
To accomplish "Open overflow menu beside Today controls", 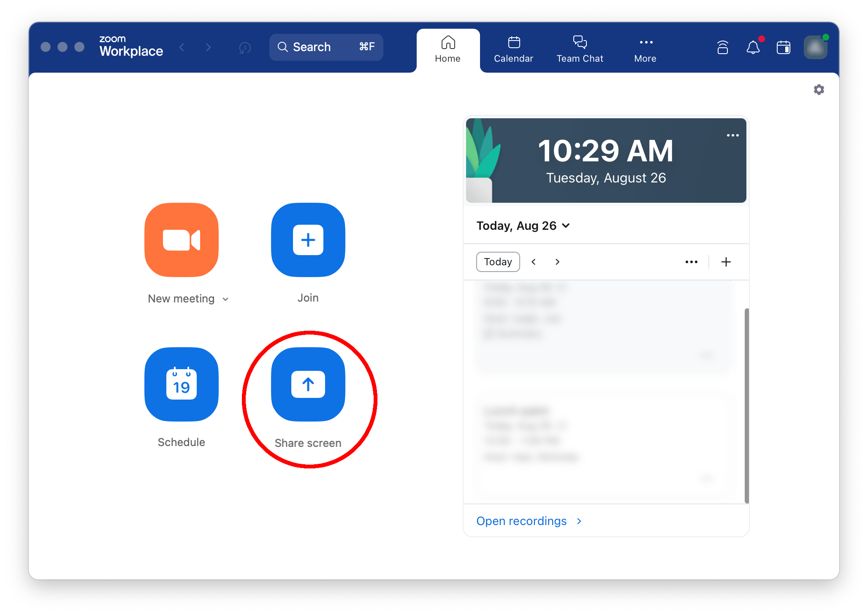I will (691, 262).
